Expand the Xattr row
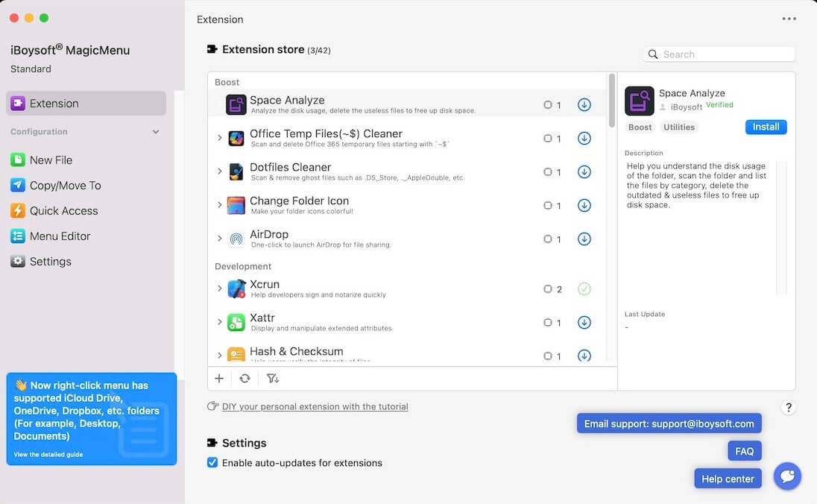Image resolution: width=817 pixels, height=504 pixels. [219, 322]
